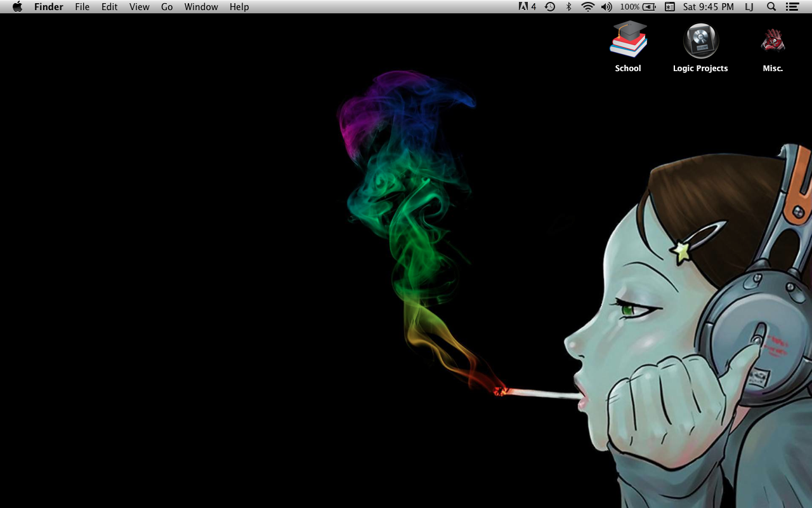Open the Go menu
Image resolution: width=812 pixels, height=508 pixels.
tap(167, 7)
